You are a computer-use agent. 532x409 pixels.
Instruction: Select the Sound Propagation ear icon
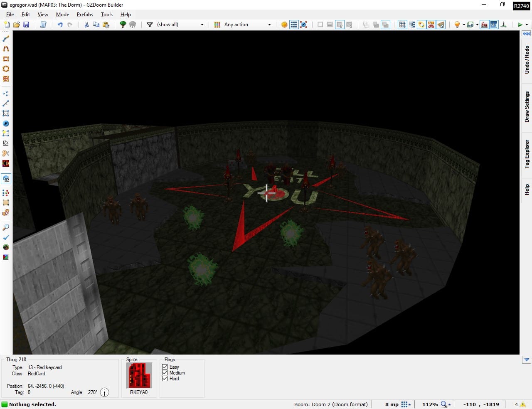[6, 153]
